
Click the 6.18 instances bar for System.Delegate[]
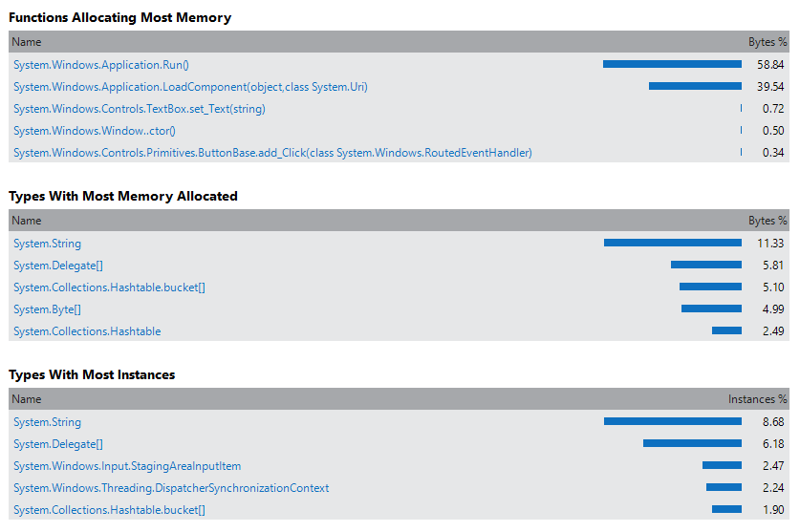[692, 444]
